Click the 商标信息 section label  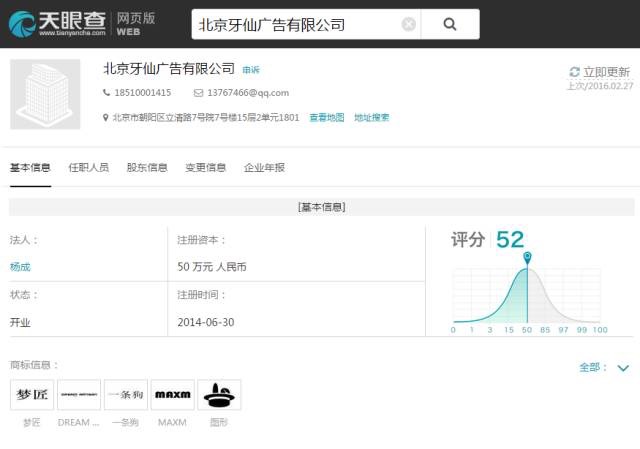tap(34, 365)
